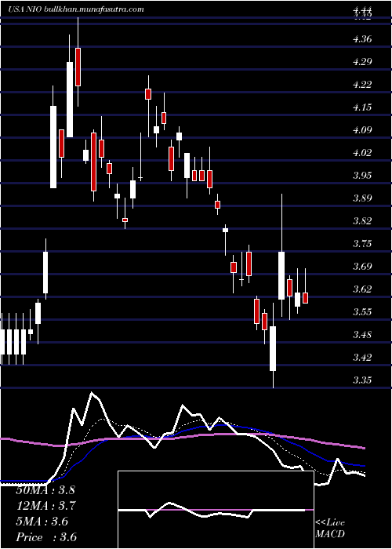Viewport: 392px width, 549px height.
Task: Click the 5MA : 3.6 legend text
Action: (42, 522)
